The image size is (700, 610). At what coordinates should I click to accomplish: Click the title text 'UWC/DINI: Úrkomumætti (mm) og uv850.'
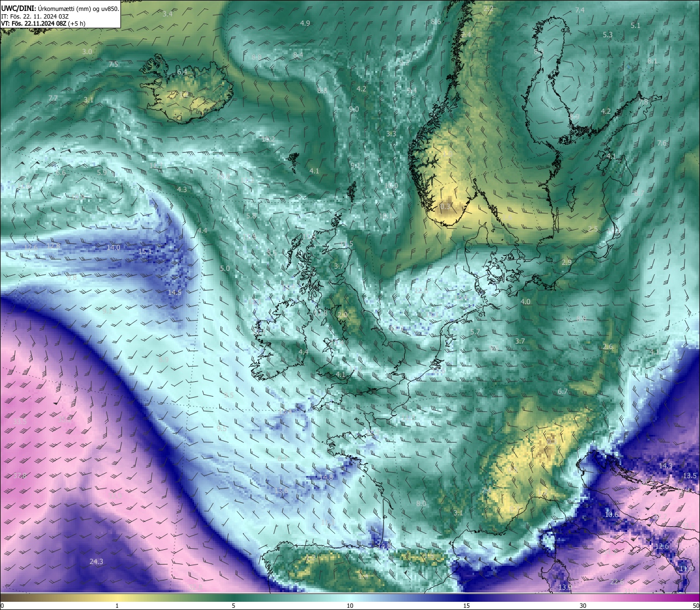[x=60, y=8]
